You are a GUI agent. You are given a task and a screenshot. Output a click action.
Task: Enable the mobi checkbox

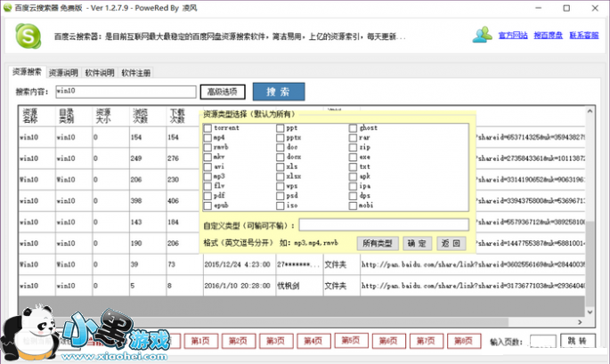pos(353,206)
